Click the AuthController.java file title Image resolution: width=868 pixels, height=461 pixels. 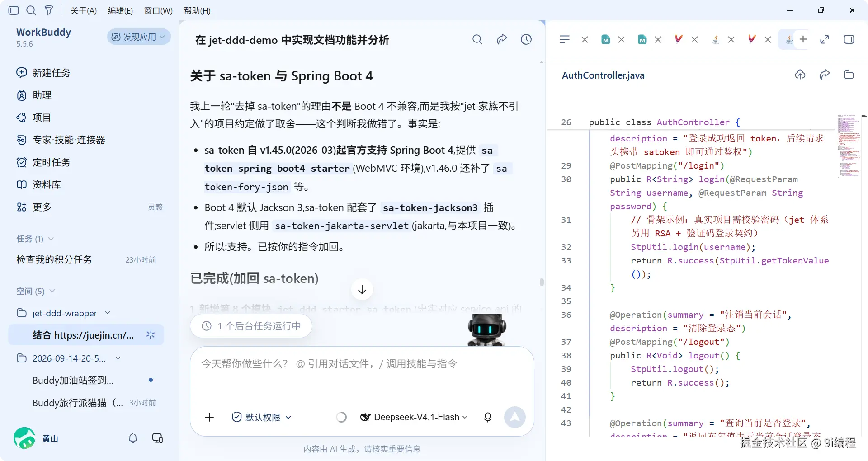click(603, 75)
